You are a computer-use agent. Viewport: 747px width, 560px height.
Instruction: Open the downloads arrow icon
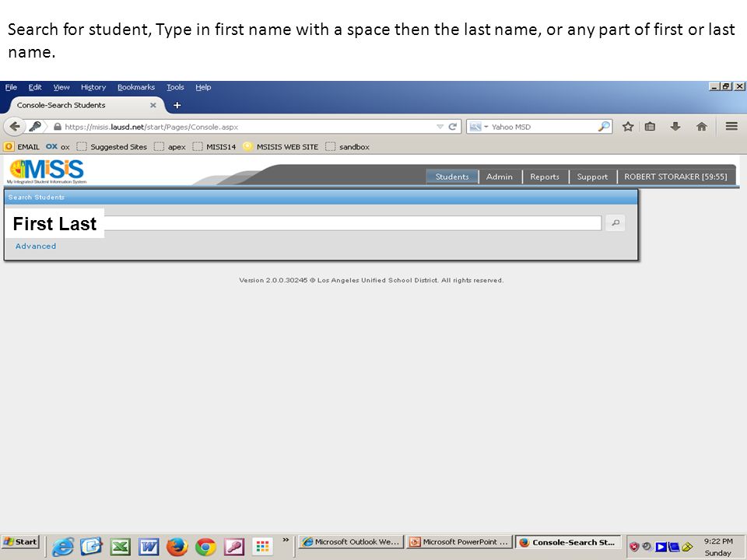[675, 126]
